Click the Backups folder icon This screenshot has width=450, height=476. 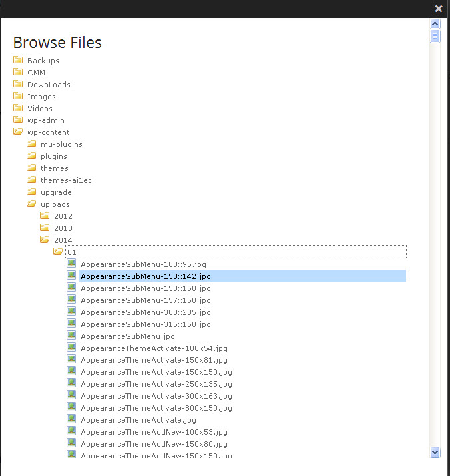18,60
